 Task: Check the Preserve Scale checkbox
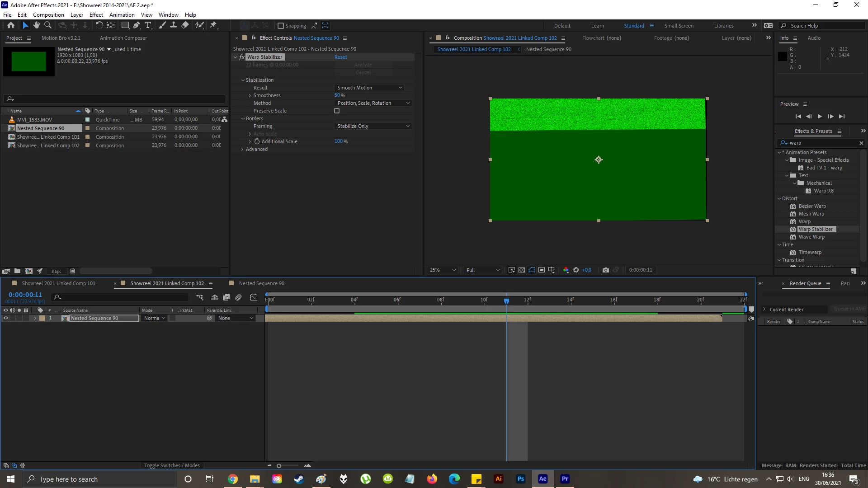[337, 111]
